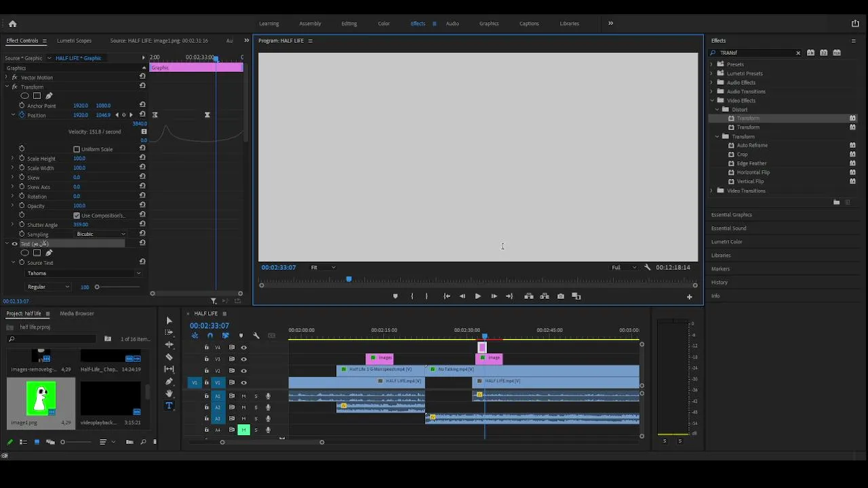Image resolution: width=868 pixels, height=488 pixels.
Task: Toggle visibility eye of Text layer
Action: tap(14, 244)
